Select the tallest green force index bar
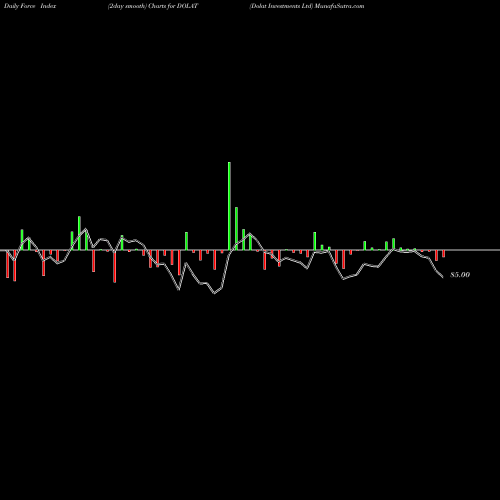 coord(229,206)
